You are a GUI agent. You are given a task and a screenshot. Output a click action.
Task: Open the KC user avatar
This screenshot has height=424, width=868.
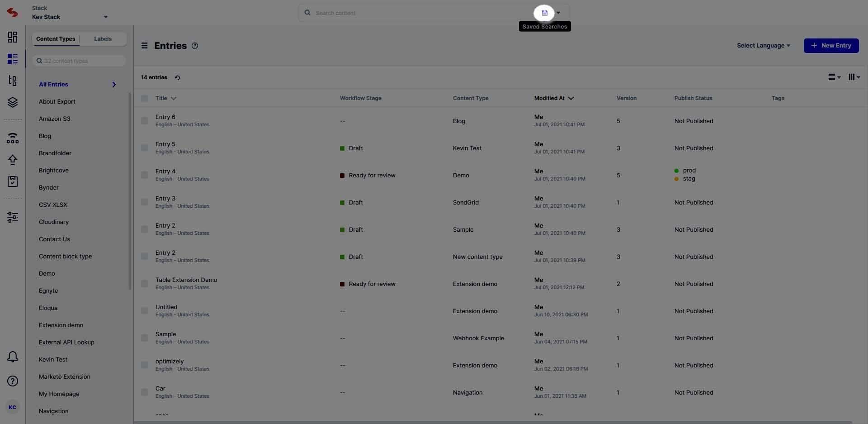coord(13,407)
